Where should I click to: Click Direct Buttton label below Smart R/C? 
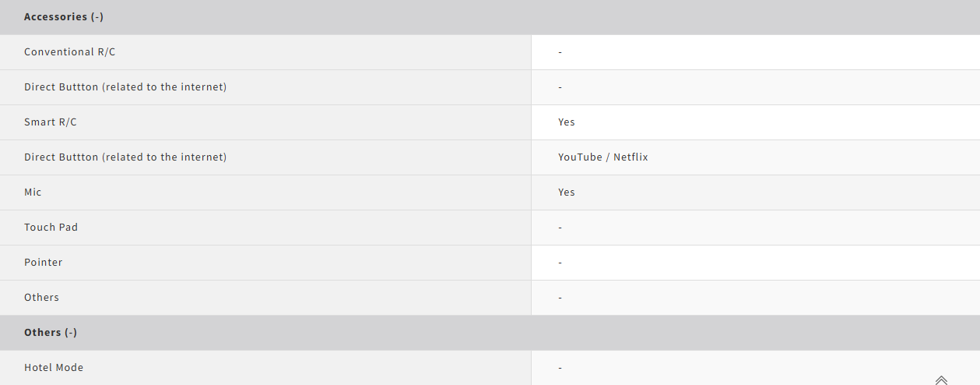point(125,157)
